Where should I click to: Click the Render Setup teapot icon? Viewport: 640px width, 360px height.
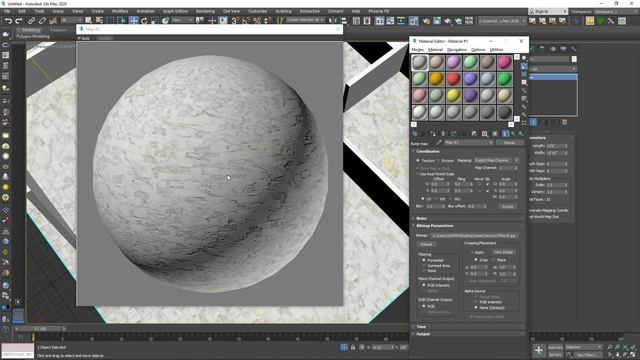coord(426,20)
